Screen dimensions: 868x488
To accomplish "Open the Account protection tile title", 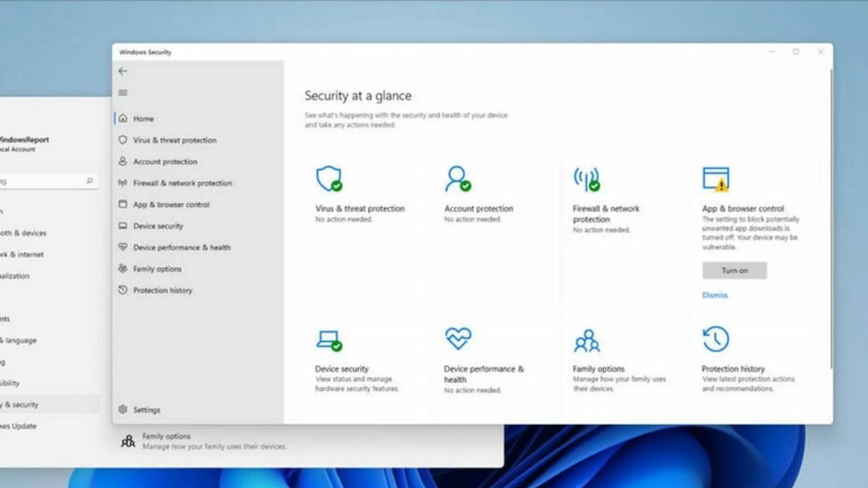I will [x=479, y=208].
